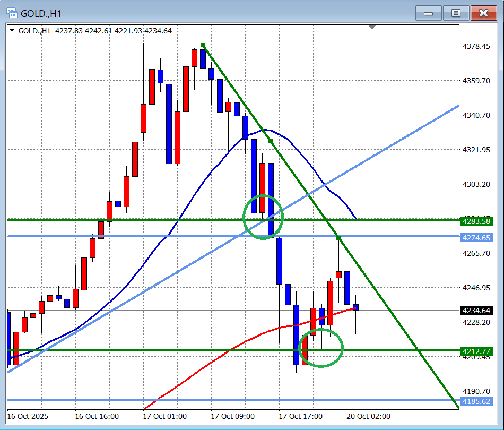Click the blue 4185.62 price label
Viewport: 504px width, 430px height.
[x=476, y=401]
